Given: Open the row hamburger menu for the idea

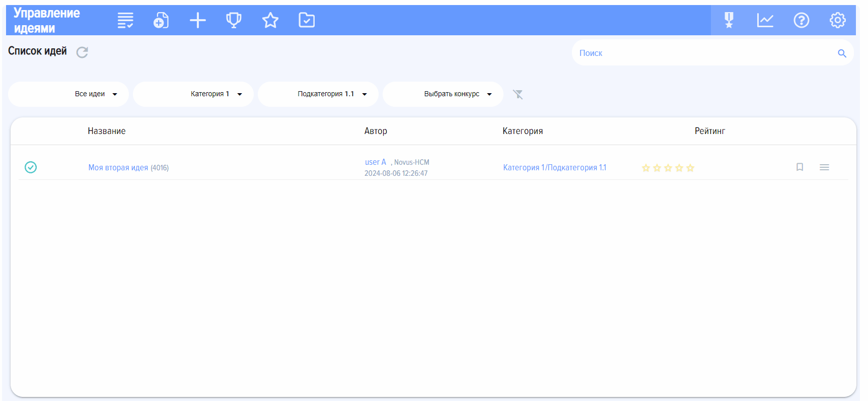Looking at the screenshot, I should coord(824,167).
